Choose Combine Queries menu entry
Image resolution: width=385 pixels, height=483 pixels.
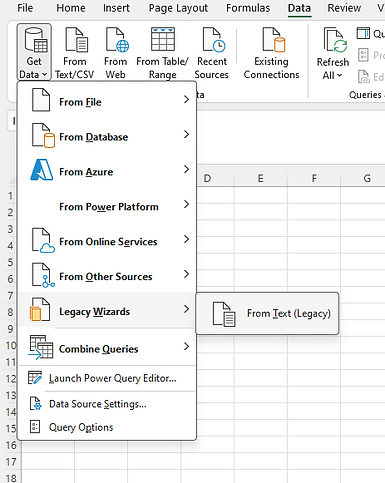tap(107, 347)
